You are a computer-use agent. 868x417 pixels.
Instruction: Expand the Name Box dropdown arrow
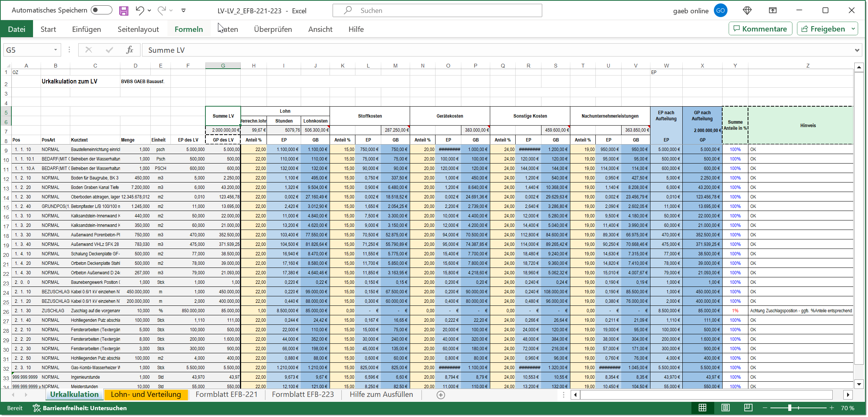tap(55, 50)
